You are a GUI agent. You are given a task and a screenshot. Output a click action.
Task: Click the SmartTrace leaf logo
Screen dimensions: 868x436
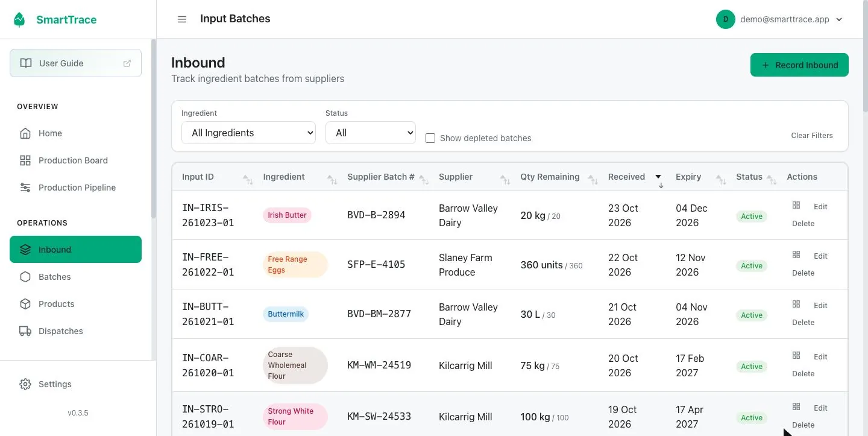pos(20,20)
